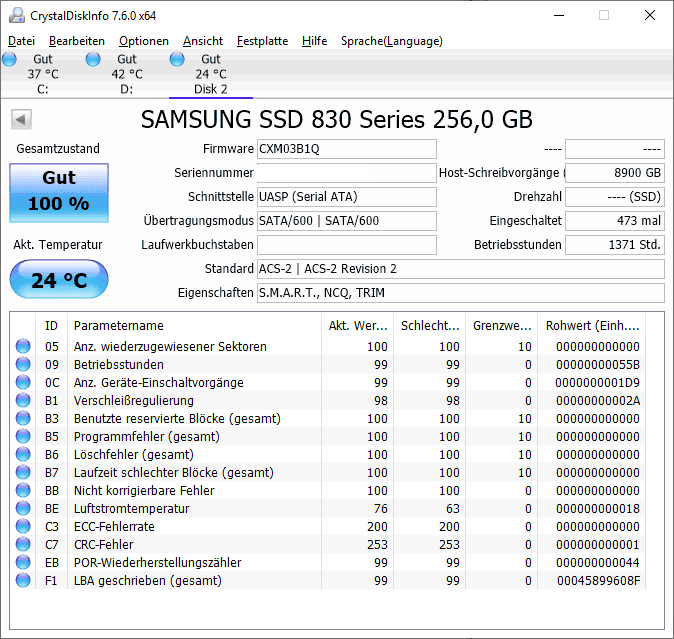
Task: Click the Schnittstelle field UASP (Serial ATA)
Action: click(347, 197)
